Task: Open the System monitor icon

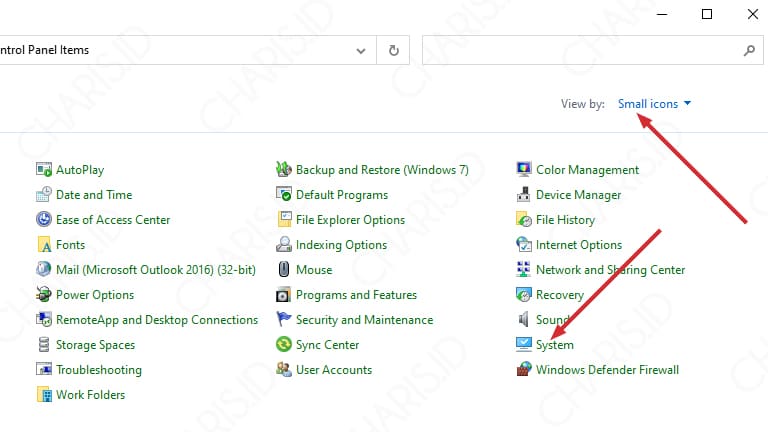Action: 524,345
